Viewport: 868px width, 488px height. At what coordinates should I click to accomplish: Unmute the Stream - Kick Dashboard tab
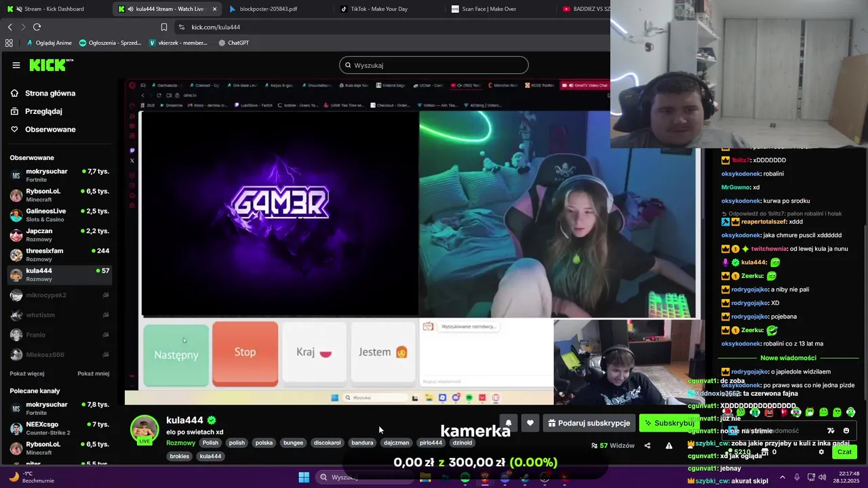coord(18,9)
